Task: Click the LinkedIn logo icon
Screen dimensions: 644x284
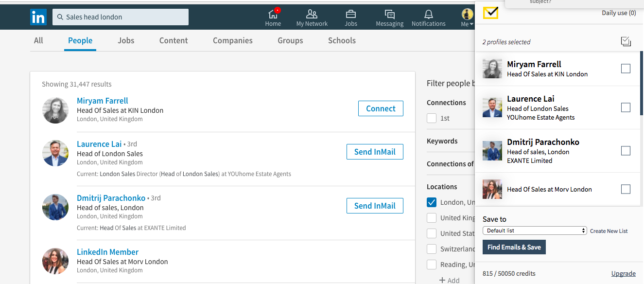Action: pyautogui.click(x=38, y=17)
